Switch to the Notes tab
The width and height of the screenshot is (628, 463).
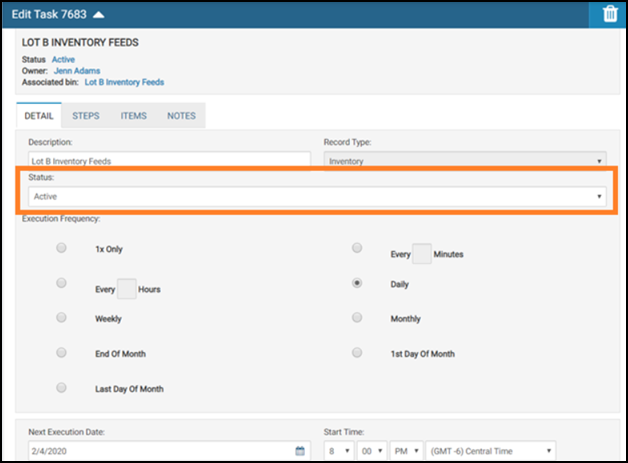click(181, 116)
